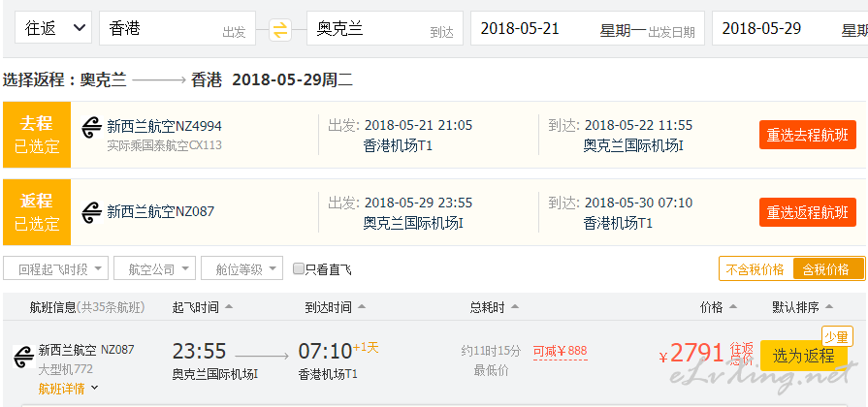868x407 pixels.
Task: Click the 奥克兰 destination input field
Action: click(x=385, y=28)
